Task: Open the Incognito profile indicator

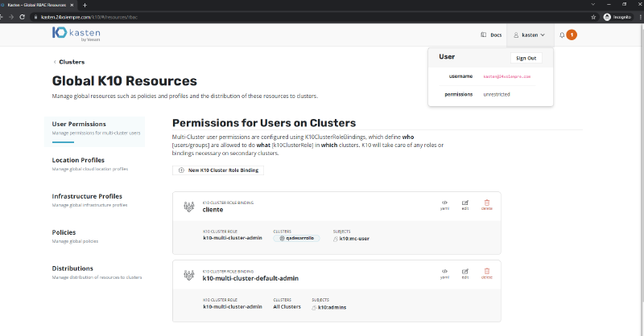Action: pyautogui.click(x=617, y=17)
